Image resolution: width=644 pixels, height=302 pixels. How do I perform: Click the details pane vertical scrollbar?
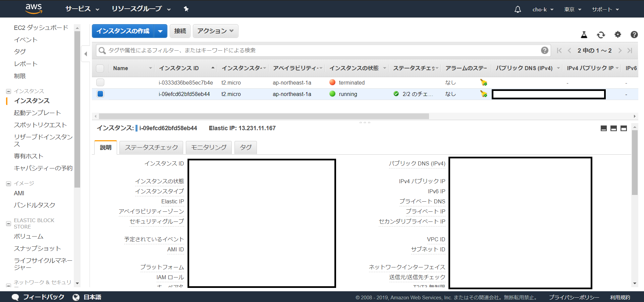click(x=635, y=162)
